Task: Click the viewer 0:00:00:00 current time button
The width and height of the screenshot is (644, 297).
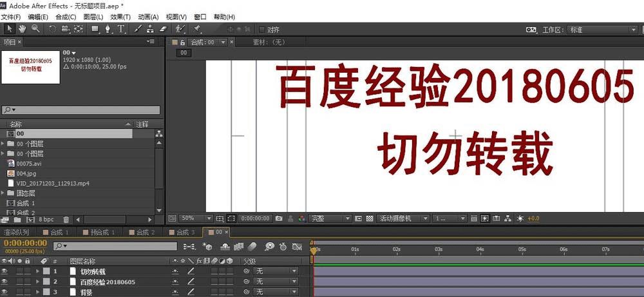Action: click(255, 218)
